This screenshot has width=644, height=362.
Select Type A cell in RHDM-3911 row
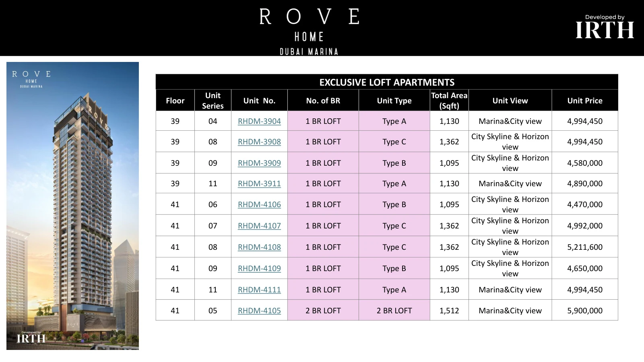pyautogui.click(x=394, y=183)
